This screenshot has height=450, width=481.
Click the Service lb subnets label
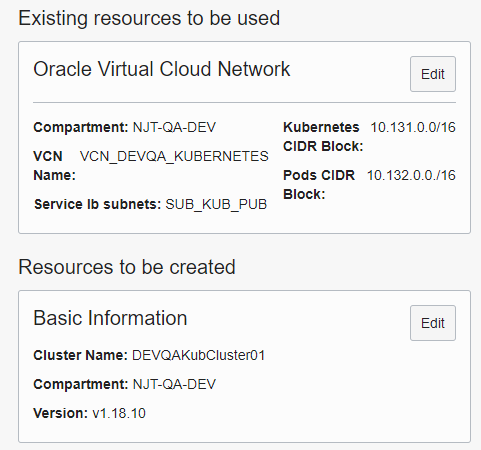[x=98, y=204]
